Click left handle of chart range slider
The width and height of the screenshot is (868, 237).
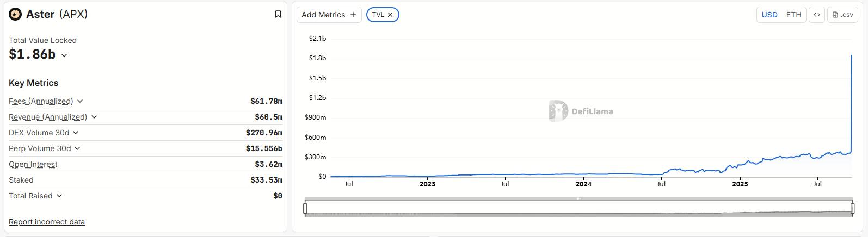(305, 208)
